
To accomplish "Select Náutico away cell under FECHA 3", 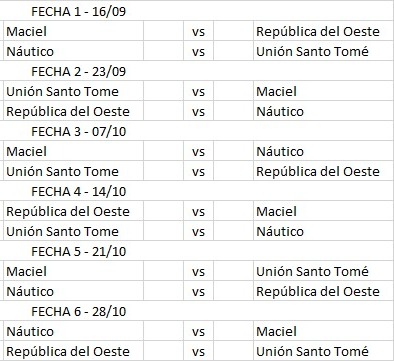I will tap(323, 151).
